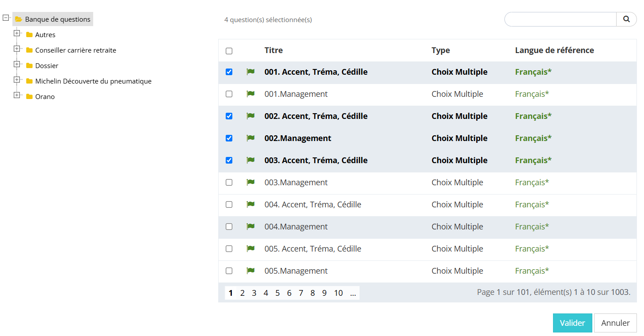This screenshot has height=336, width=644.
Task: Collapse the Banque de questions root node
Action: point(6,18)
